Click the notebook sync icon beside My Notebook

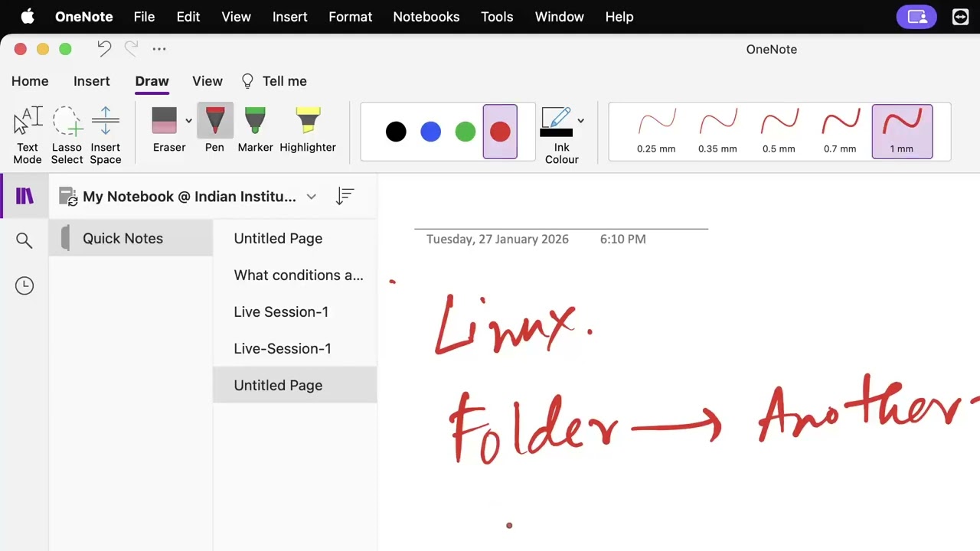click(68, 197)
